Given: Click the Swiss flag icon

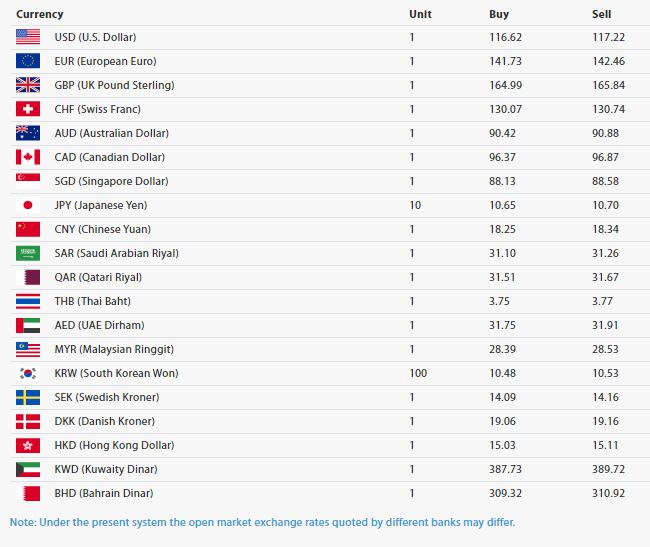Looking at the screenshot, I should click(x=28, y=109).
